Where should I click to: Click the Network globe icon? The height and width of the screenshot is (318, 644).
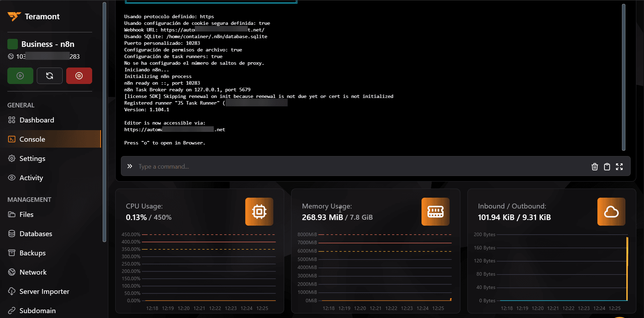click(x=12, y=272)
